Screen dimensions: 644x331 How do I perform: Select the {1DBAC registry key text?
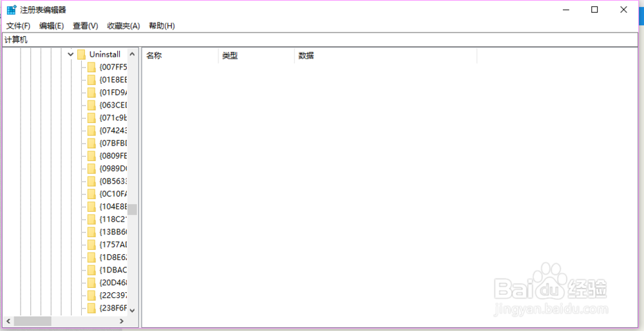tap(113, 270)
